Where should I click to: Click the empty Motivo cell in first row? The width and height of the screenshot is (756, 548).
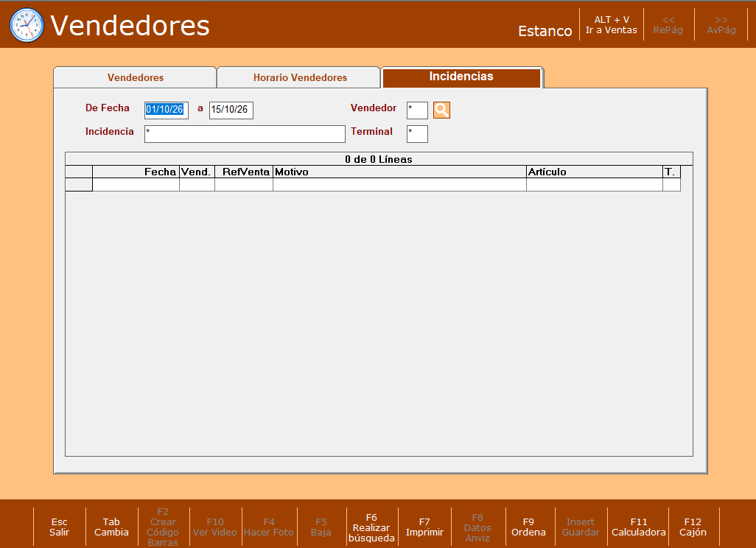click(399, 185)
